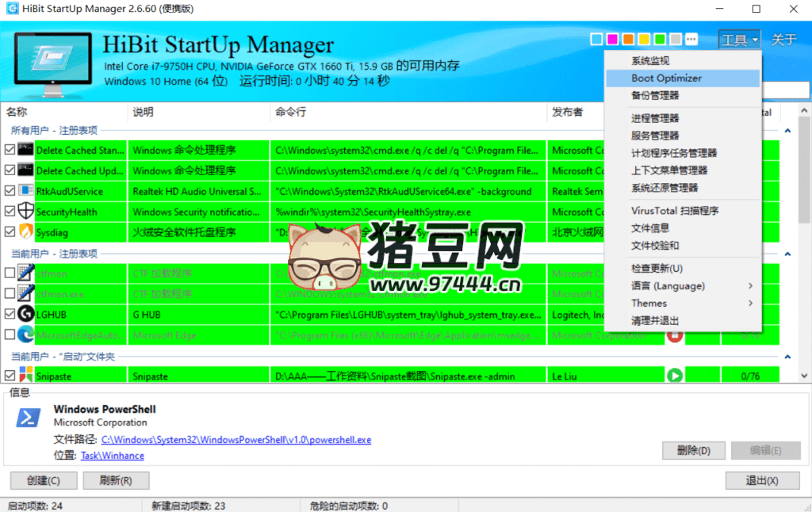Click the ctfmon.exe pen icon
Screen dimensions: 812x512
pos(25,293)
